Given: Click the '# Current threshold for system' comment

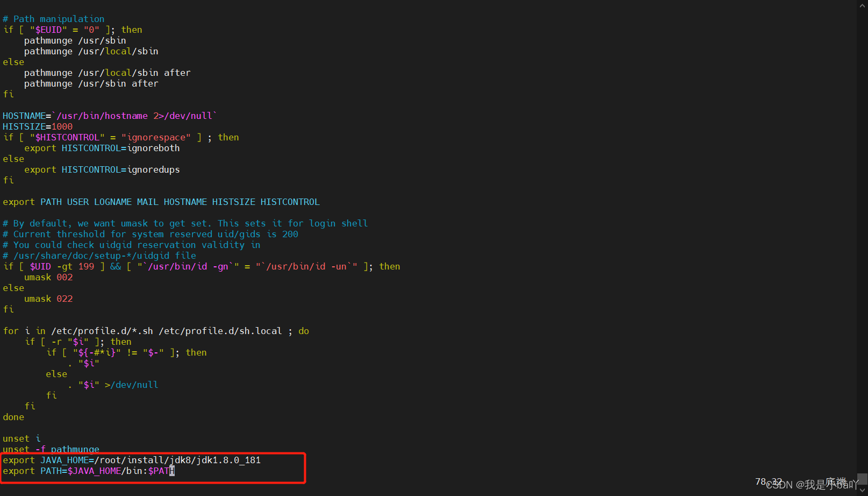Looking at the screenshot, I should coord(150,234).
